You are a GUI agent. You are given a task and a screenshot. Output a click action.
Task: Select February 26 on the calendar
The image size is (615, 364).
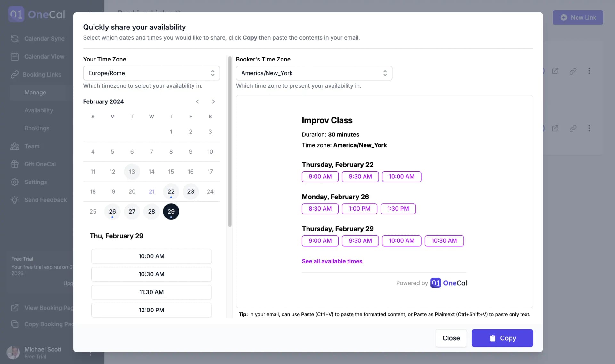[112, 212]
